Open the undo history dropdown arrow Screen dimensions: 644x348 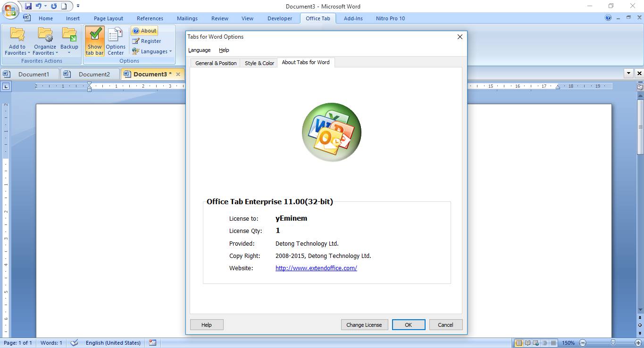[x=45, y=6]
